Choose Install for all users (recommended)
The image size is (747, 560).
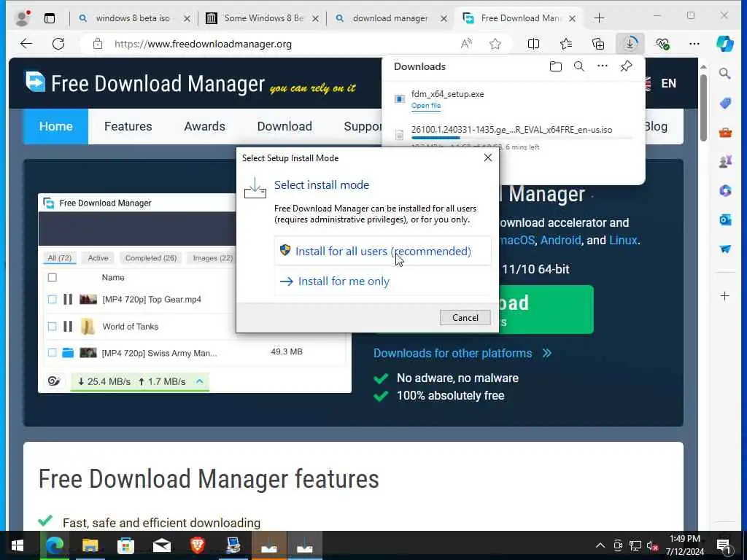382,251
